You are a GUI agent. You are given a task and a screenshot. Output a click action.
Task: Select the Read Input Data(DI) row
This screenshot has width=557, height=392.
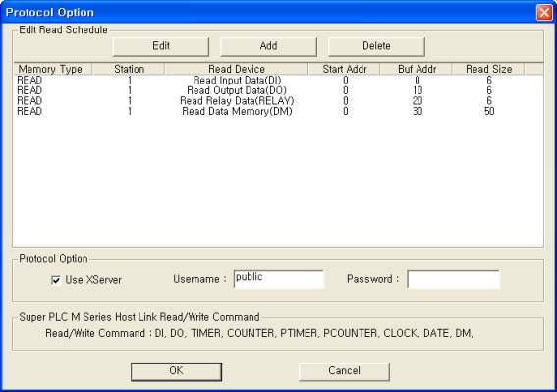[278, 81]
